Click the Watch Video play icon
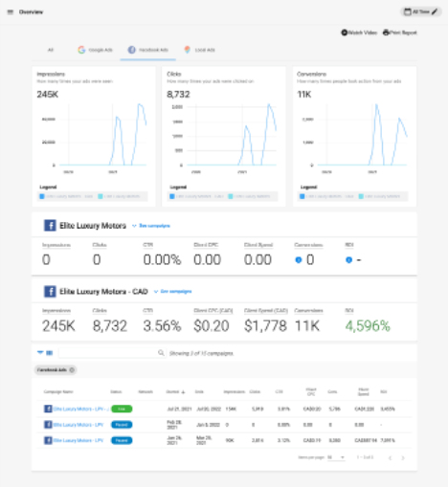This screenshot has height=487, width=448. click(344, 33)
